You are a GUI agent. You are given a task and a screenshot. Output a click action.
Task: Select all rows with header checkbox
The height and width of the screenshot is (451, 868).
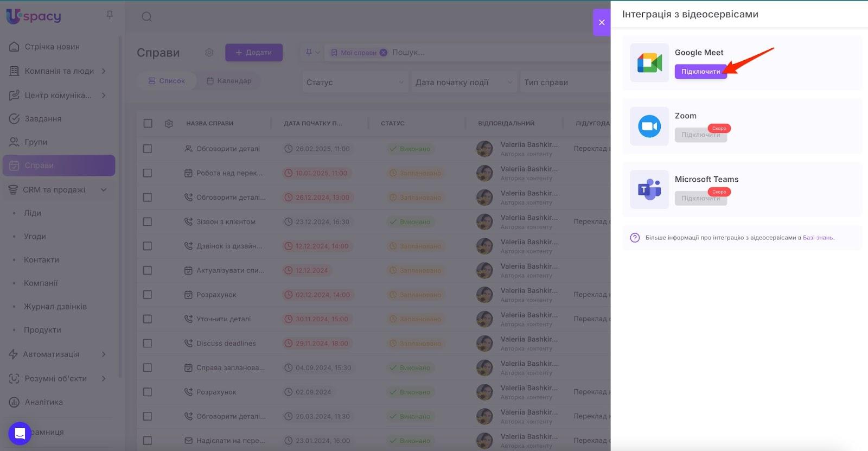point(148,124)
